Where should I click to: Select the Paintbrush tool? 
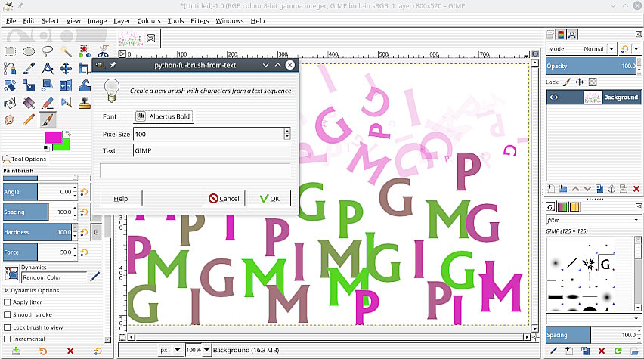[47, 120]
